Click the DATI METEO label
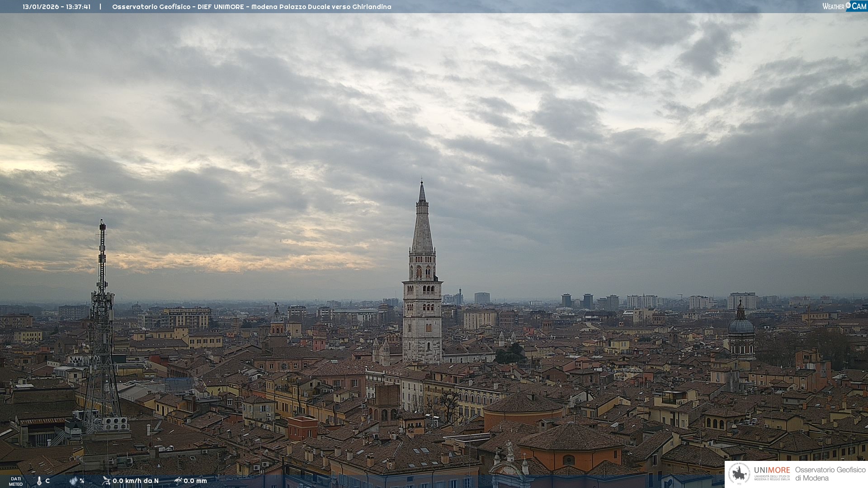 15,481
